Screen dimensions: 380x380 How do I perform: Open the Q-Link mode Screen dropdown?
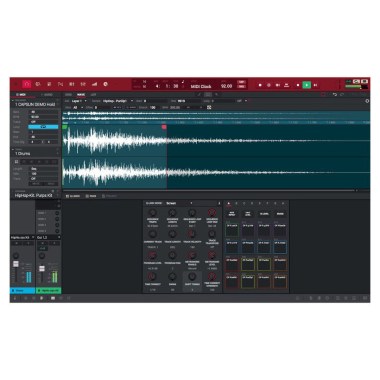(x=179, y=203)
